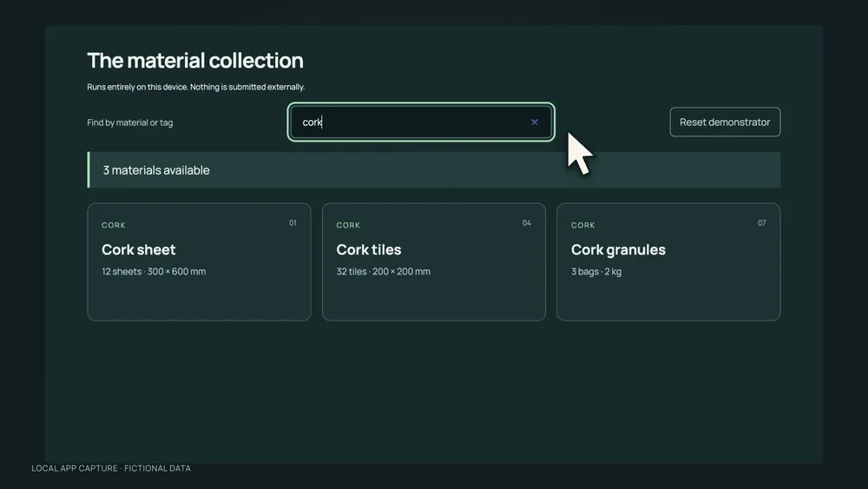The image size is (868, 489).
Task: Click the 'Find by material or tag' label
Action: [129, 122]
